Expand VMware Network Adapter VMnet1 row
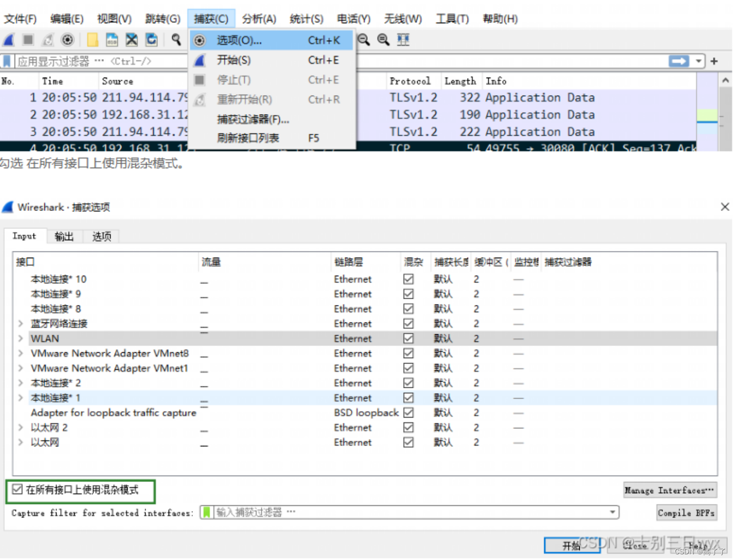 click(21, 368)
